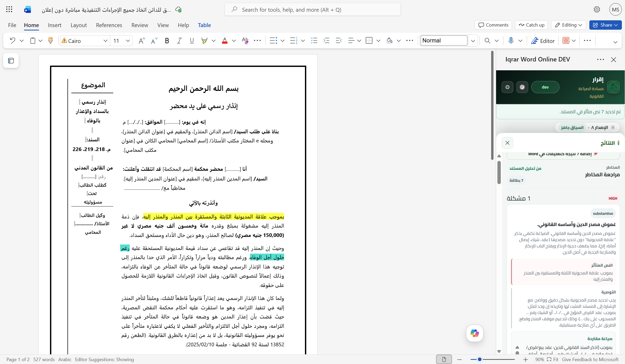Open more ribbon commands ellipsis

click(587, 41)
